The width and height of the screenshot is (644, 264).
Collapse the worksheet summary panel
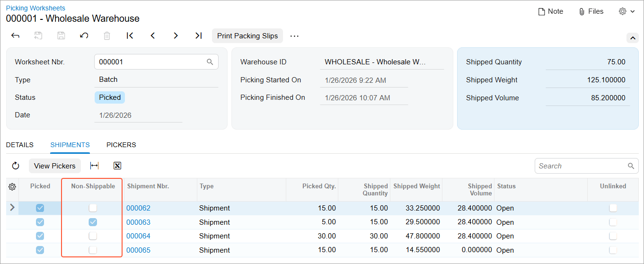click(632, 38)
